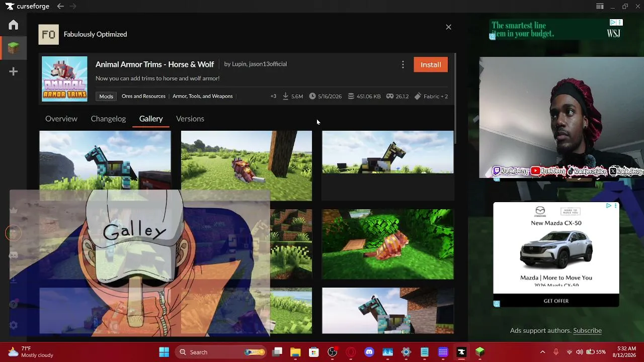Click the taskbar Search box
The image size is (644, 362).
coord(221,352)
